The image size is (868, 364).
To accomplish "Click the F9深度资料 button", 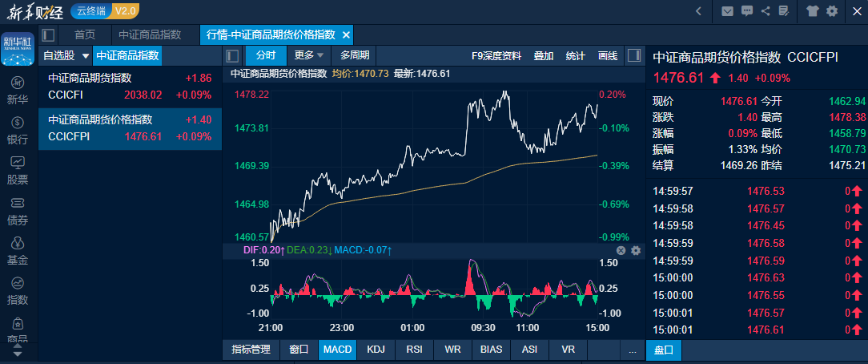I will tap(496, 56).
